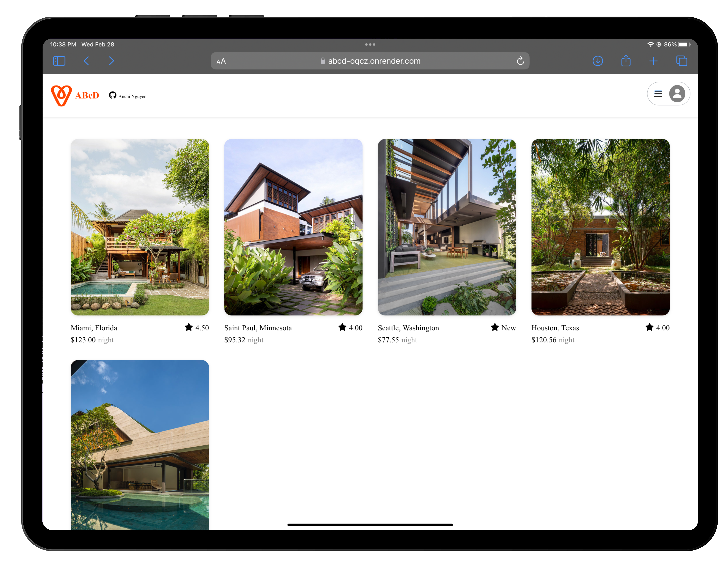The height and width of the screenshot is (565, 728).
Task: Open the Houston, Texas listing photo
Action: tap(600, 227)
